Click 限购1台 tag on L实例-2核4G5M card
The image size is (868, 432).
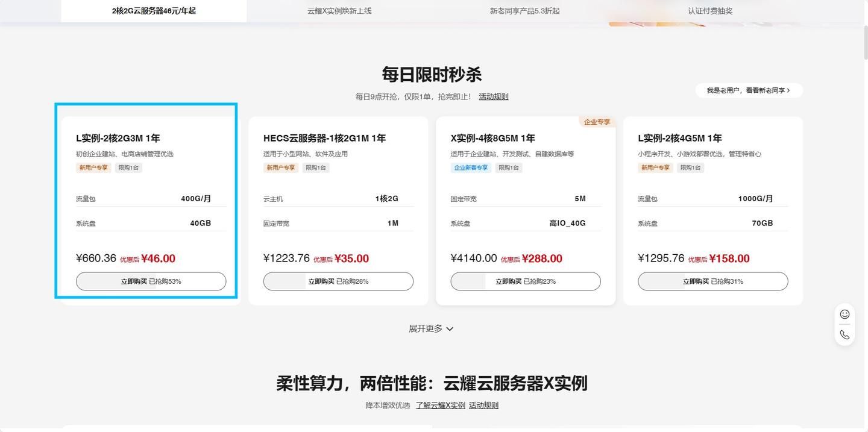[691, 167]
